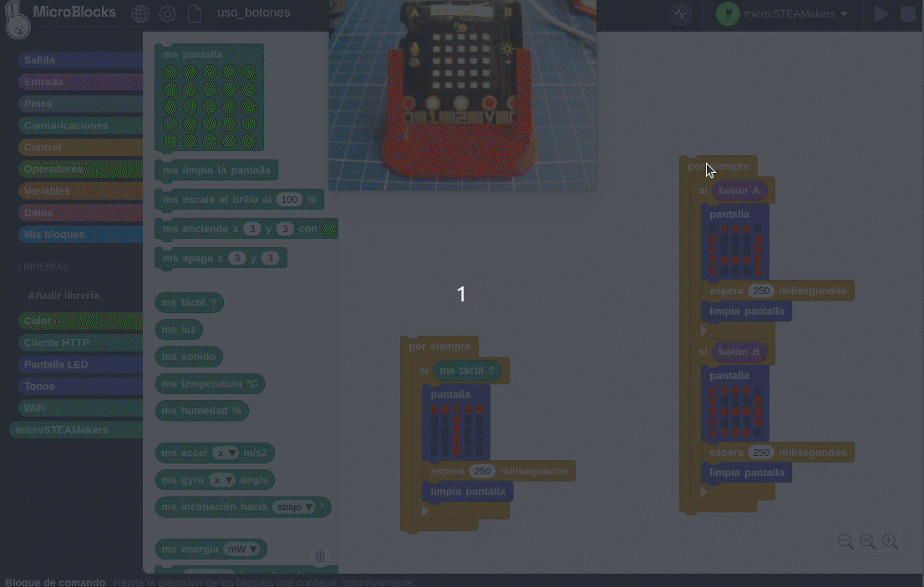Open the Color library

(x=80, y=321)
